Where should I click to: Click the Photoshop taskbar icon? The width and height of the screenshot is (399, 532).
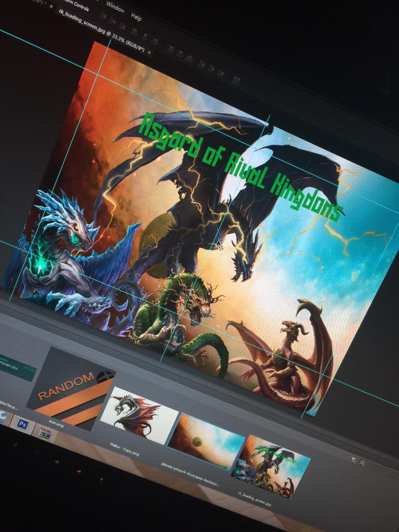pos(23,424)
